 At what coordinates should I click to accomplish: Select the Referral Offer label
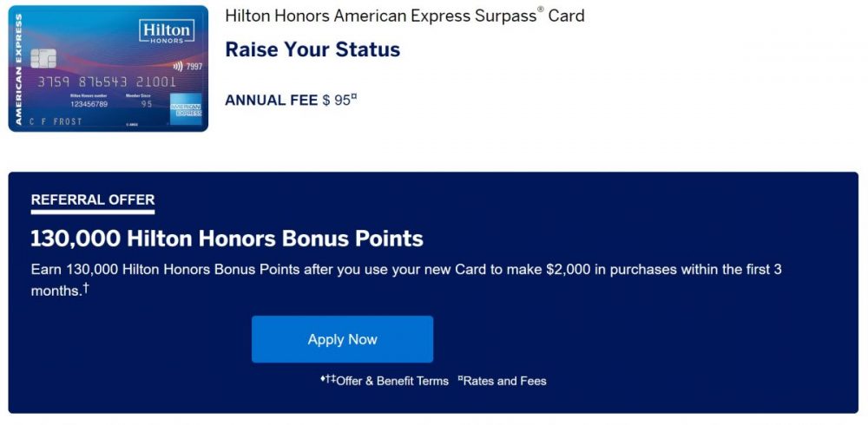(x=93, y=199)
